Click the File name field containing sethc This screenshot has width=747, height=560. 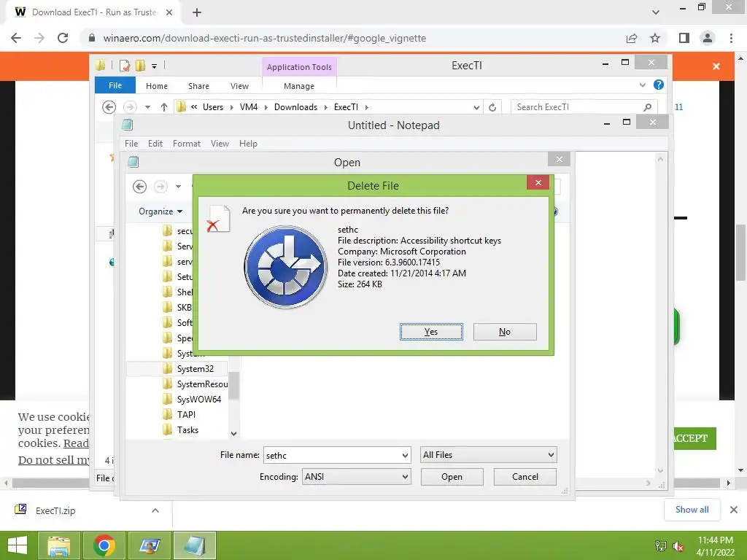[332, 455]
